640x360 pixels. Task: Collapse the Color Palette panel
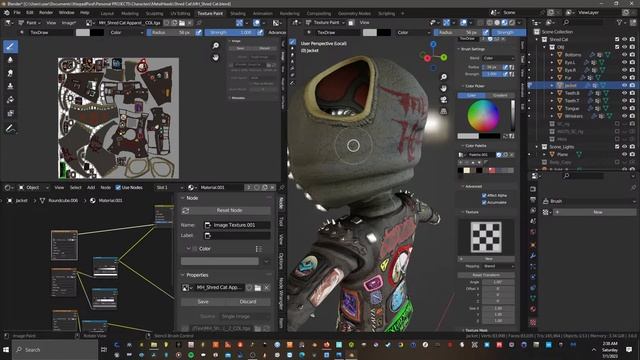(x=463, y=146)
